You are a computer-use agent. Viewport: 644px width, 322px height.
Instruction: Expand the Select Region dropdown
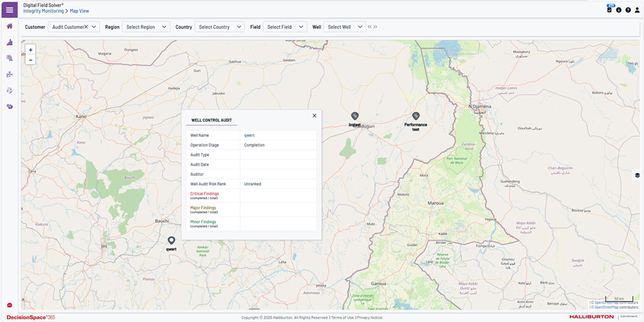click(146, 27)
